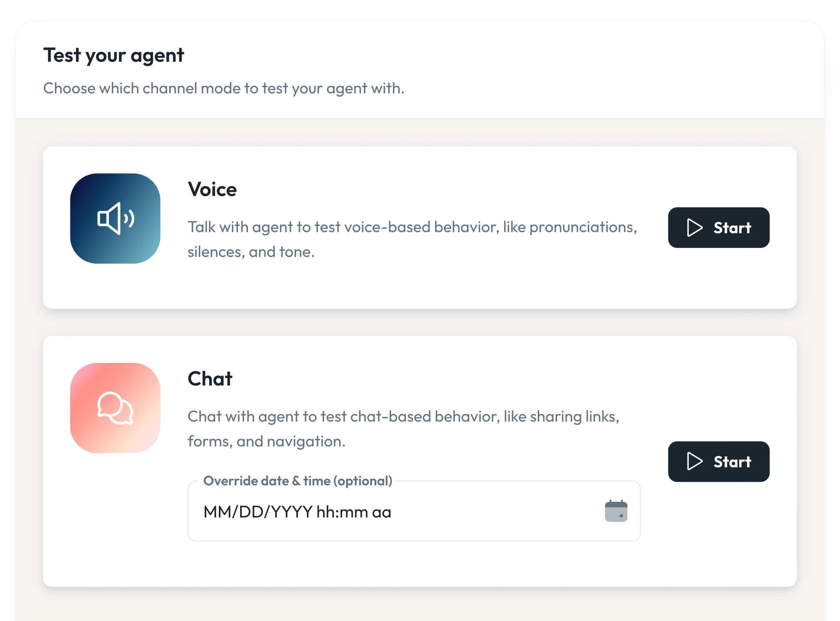Viewport: 840px width, 621px height.
Task: Select the pink gradient Chat channel icon
Action: (x=115, y=409)
